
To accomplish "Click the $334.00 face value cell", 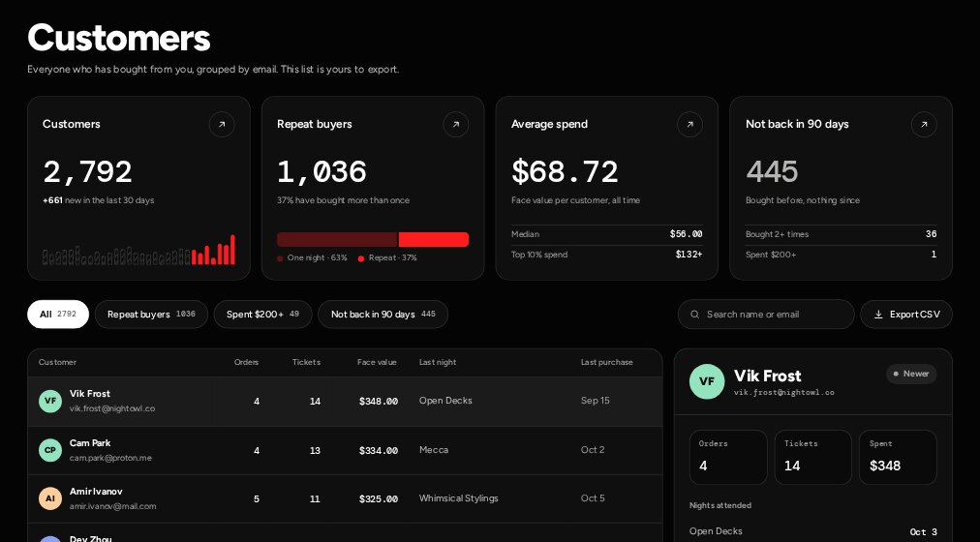I will (378, 451).
